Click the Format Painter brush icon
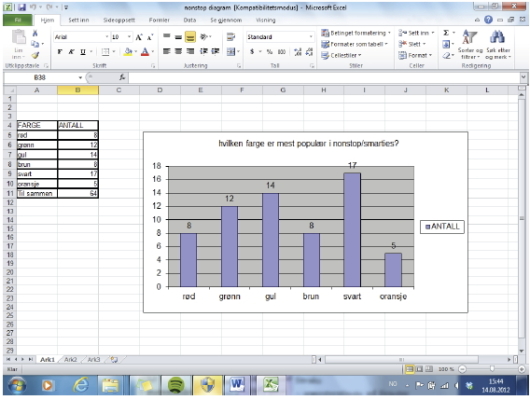The image size is (530, 400). [35, 55]
